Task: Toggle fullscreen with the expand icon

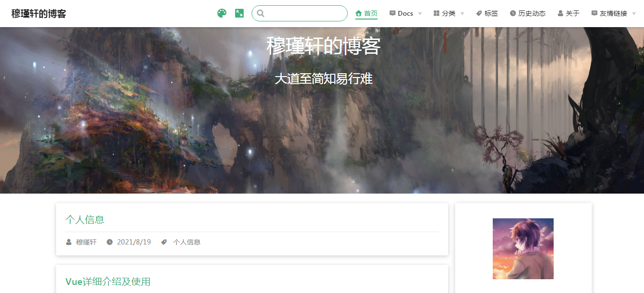Action: (240, 13)
